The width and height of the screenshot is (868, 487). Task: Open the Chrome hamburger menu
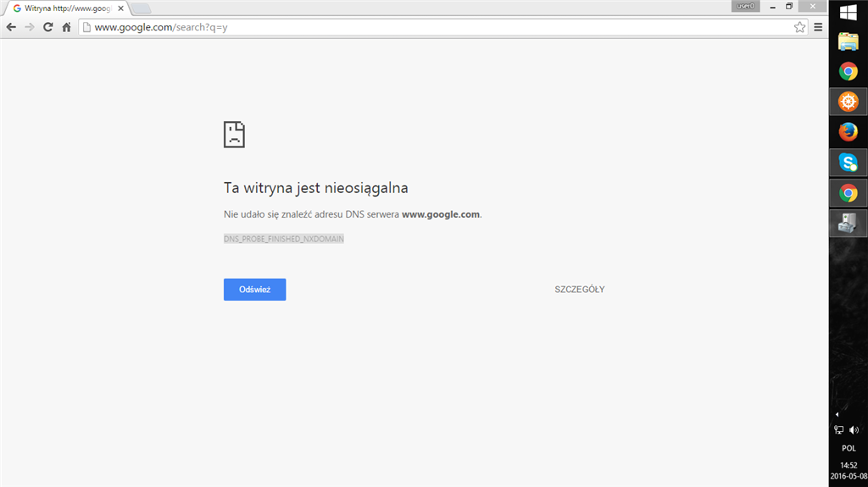(818, 27)
